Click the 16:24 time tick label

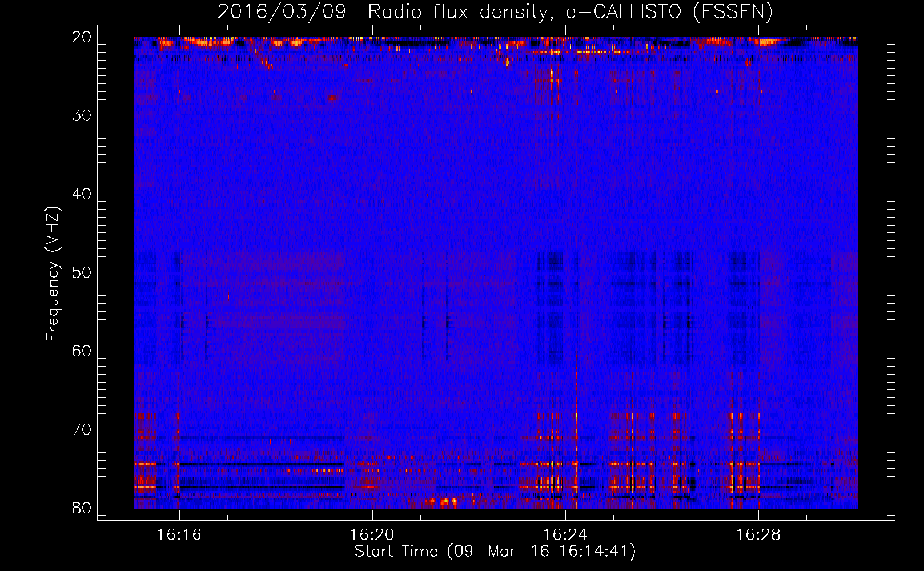[x=565, y=535]
